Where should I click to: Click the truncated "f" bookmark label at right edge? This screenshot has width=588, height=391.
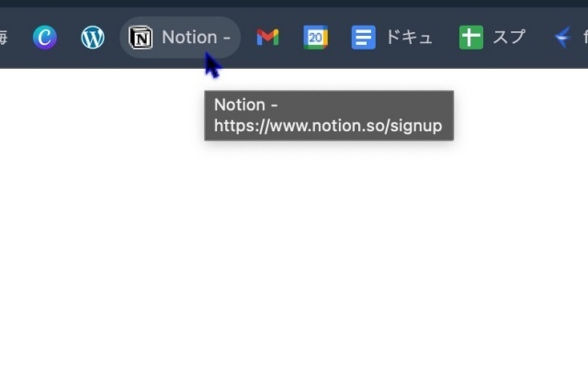click(x=585, y=37)
